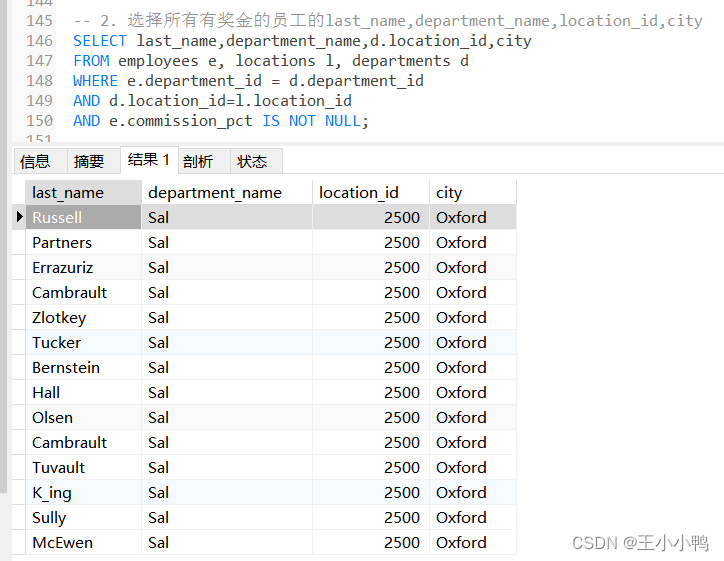Select the Partners last_name cell
Screen dimensions: 724x561
click(83, 242)
